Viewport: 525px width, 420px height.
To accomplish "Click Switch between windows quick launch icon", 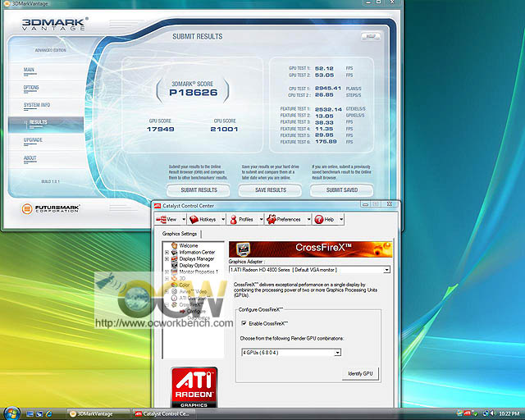I will [x=39, y=414].
